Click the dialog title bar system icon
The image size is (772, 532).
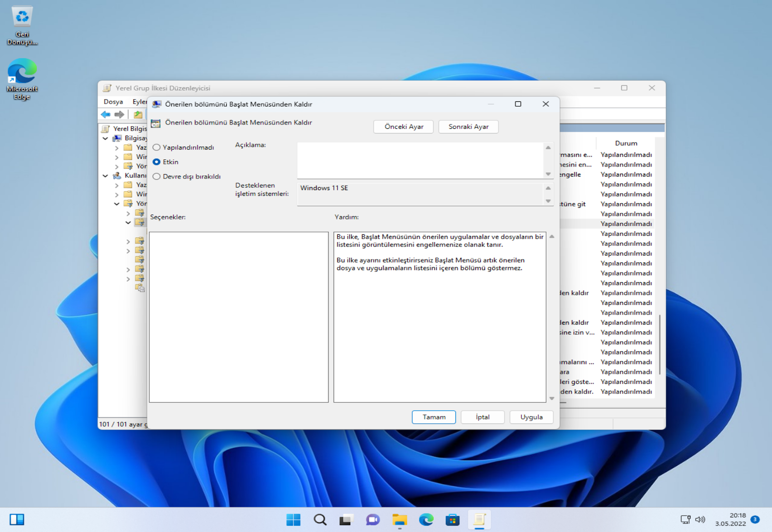pos(157,104)
